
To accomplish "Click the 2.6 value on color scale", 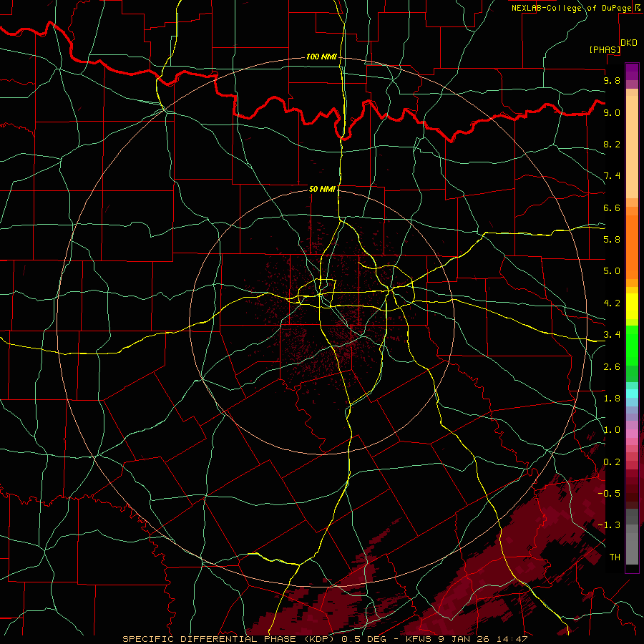I will [612, 366].
